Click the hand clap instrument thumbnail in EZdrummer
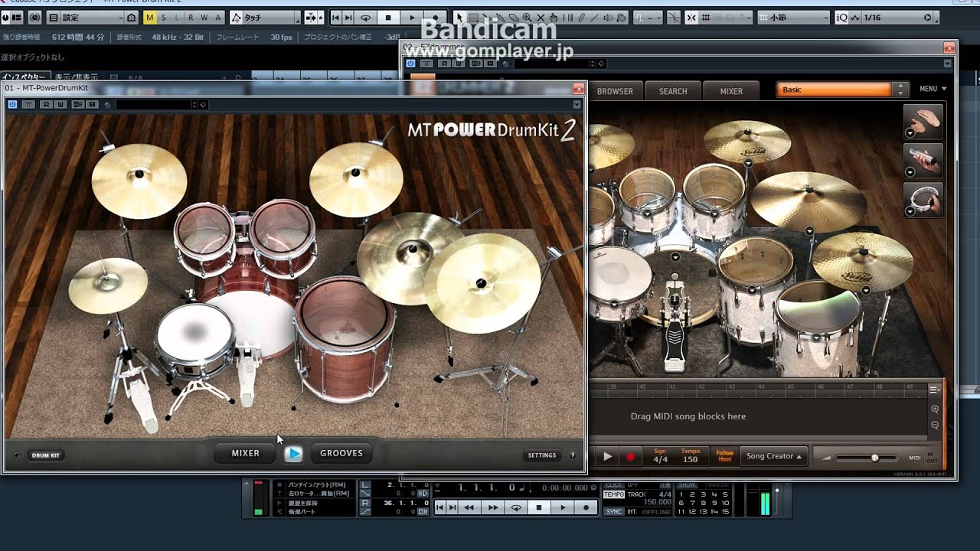This screenshot has height=551, width=980. point(922,121)
